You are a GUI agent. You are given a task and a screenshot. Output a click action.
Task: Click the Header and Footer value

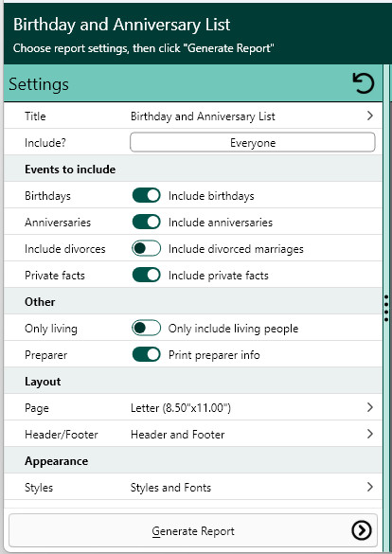click(178, 435)
